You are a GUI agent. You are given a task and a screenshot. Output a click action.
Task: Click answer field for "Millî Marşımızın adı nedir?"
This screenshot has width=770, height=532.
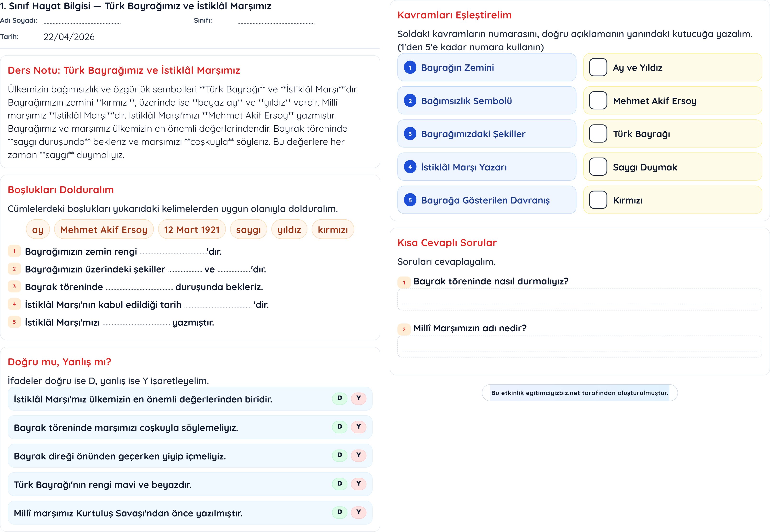point(579,346)
